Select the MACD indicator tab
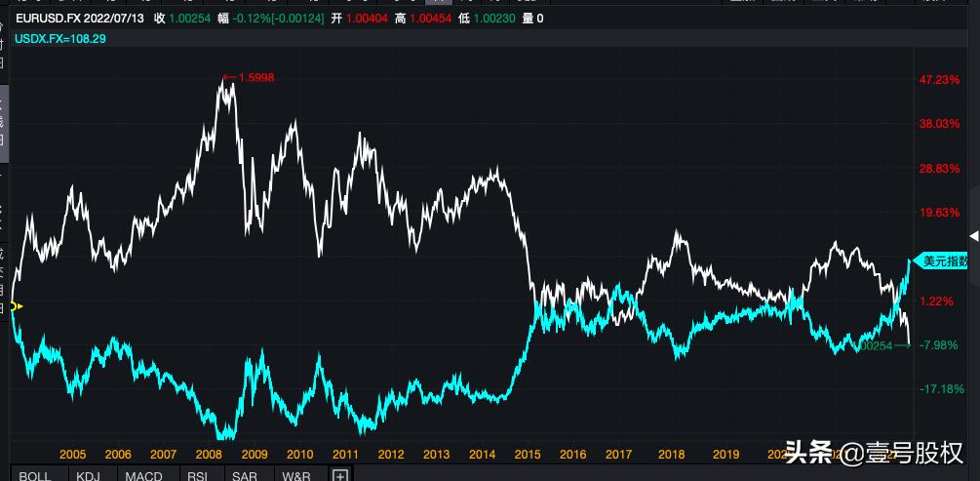The height and width of the screenshot is (481, 980). point(143,475)
